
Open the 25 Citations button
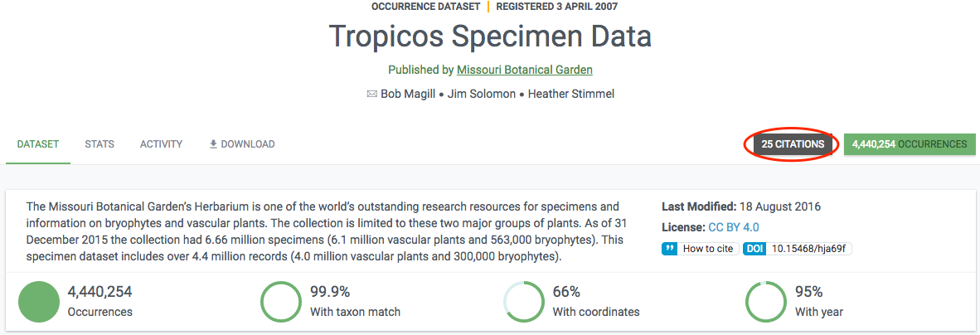[x=793, y=143]
